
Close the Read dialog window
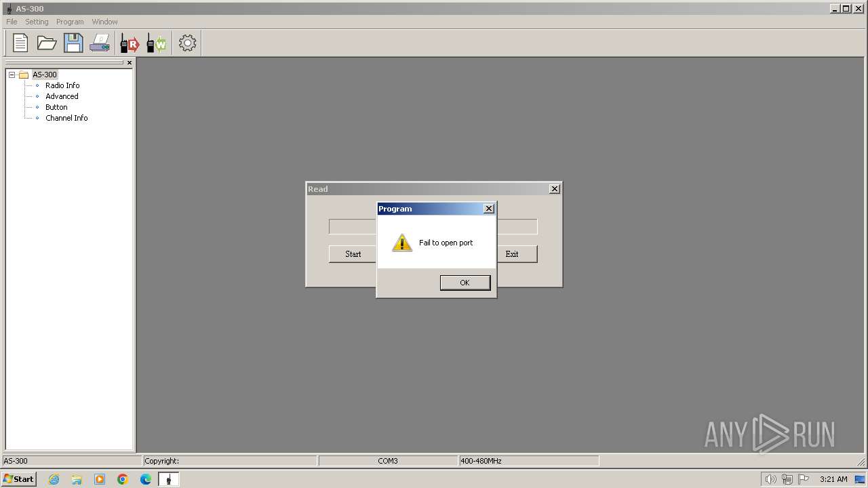(x=555, y=189)
